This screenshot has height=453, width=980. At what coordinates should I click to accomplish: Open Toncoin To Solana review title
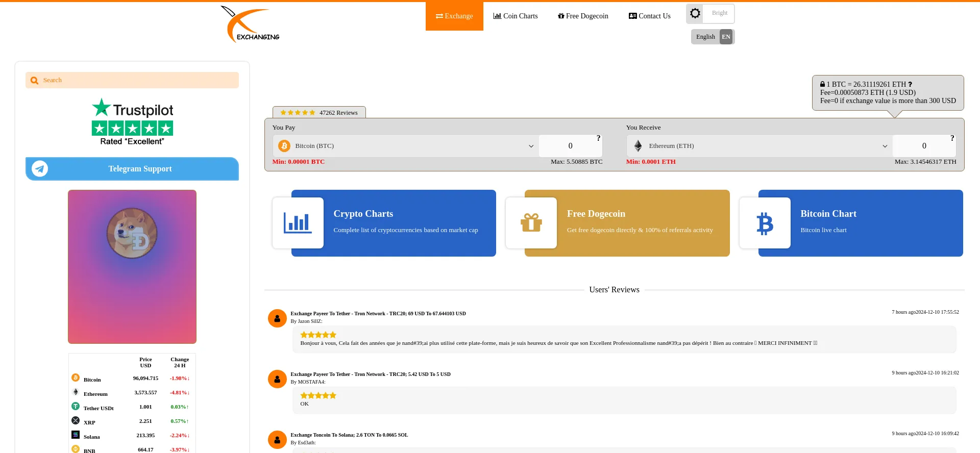[x=349, y=435]
